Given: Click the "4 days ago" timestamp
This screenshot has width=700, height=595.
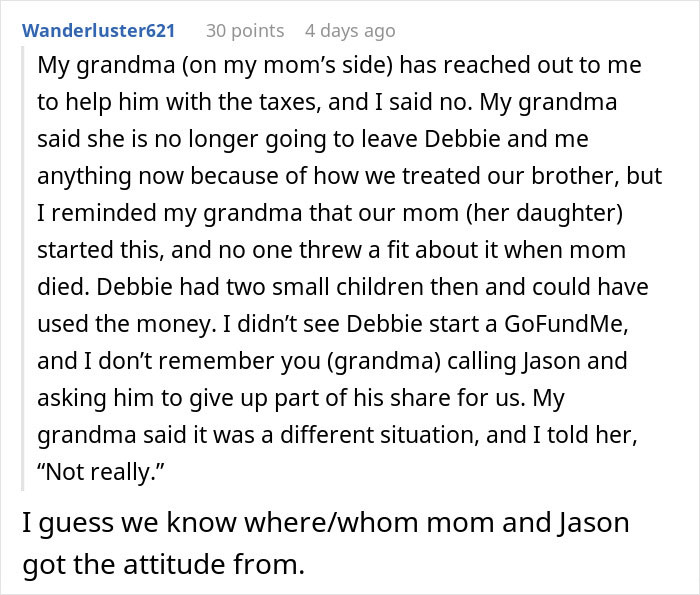Looking at the screenshot, I should [x=349, y=31].
